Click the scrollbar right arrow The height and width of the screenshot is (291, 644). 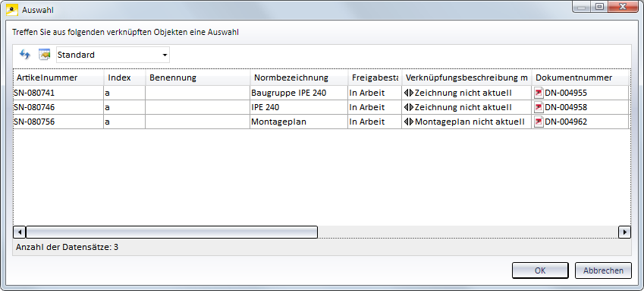click(624, 232)
